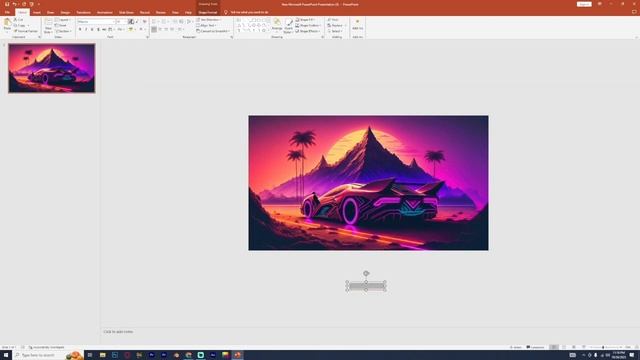The height and width of the screenshot is (360, 640).
Task: Click the Sign in button
Action: [584, 4]
